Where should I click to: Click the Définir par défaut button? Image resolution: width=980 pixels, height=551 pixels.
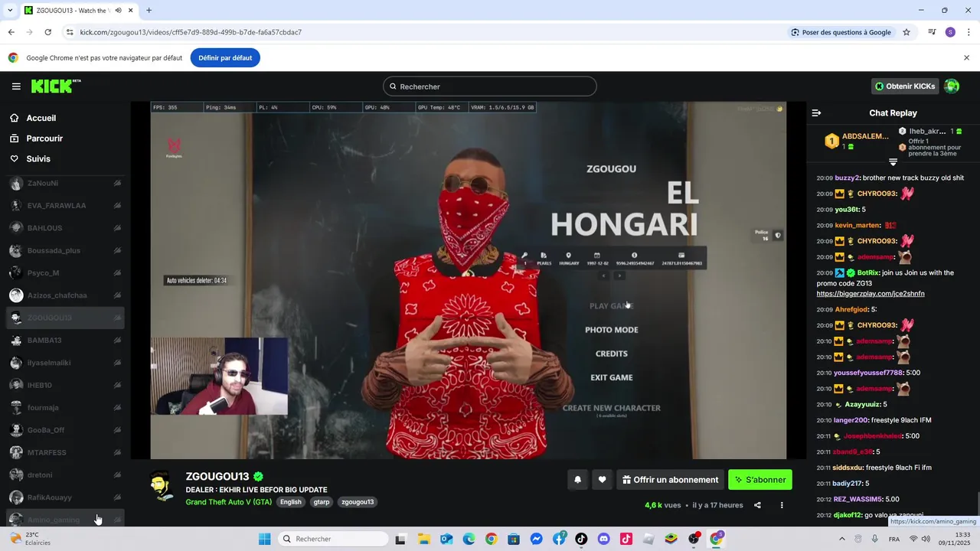point(225,57)
